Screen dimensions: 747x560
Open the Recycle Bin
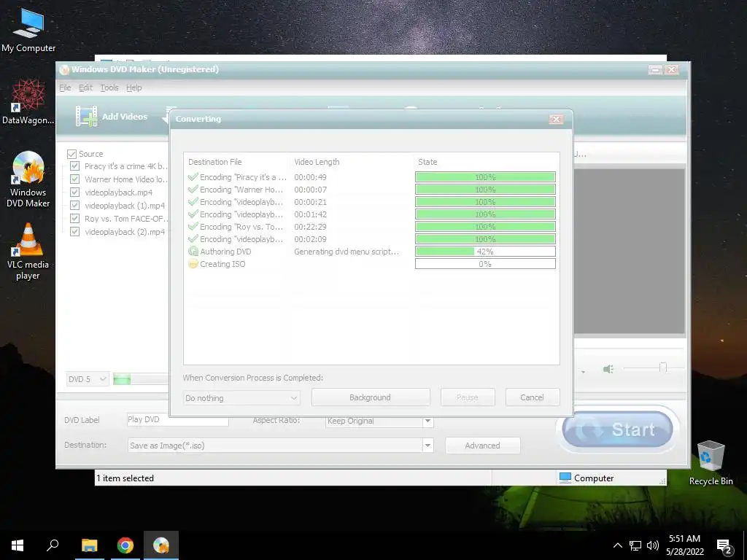(711, 463)
